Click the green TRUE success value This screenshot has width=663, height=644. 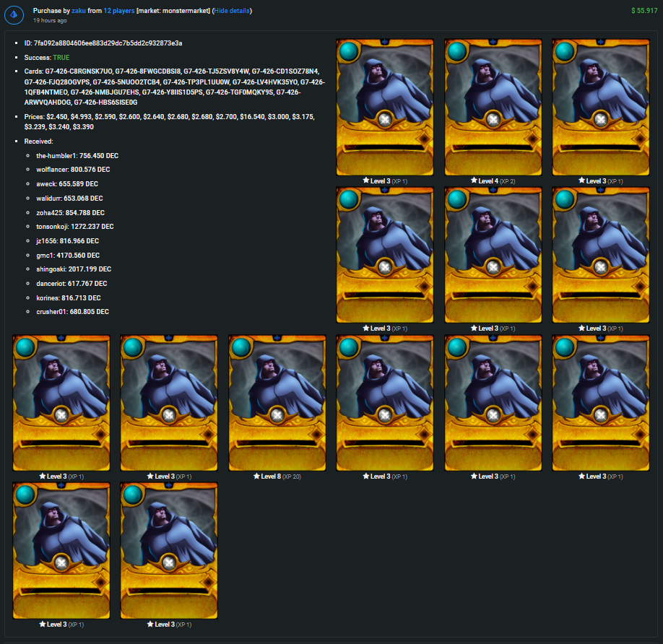click(61, 58)
